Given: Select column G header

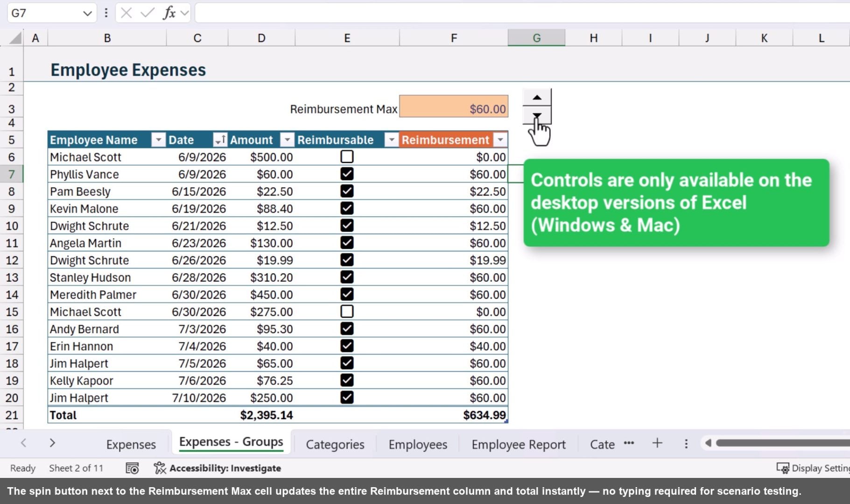Looking at the screenshot, I should tap(536, 38).
